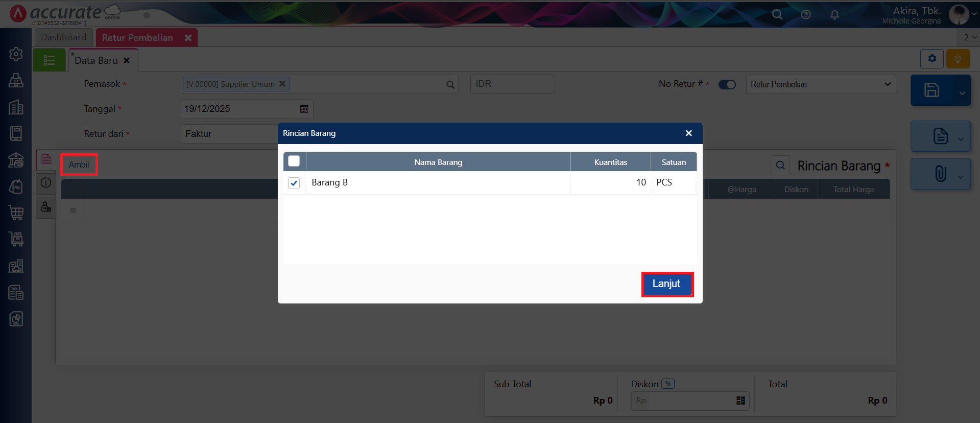Click the save diskette icon button

click(x=931, y=90)
